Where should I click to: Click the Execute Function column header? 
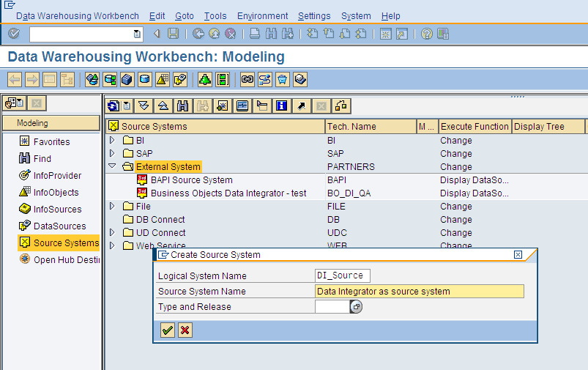pos(475,127)
